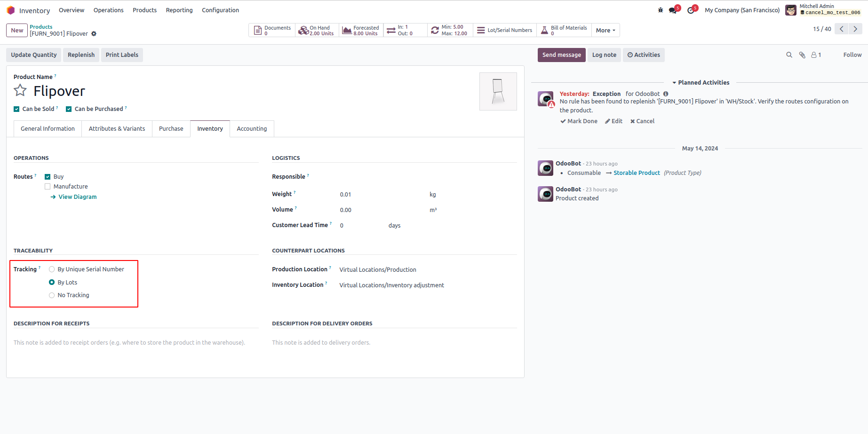Search messages with the chatter magnifier icon
Viewport: 868px width, 434px height.
[789, 55]
